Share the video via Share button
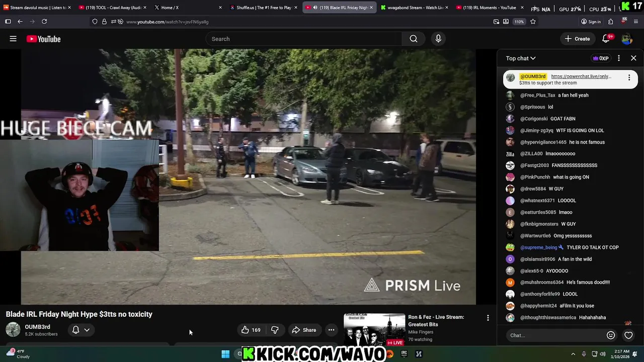The width and height of the screenshot is (644, 362). (x=304, y=330)
